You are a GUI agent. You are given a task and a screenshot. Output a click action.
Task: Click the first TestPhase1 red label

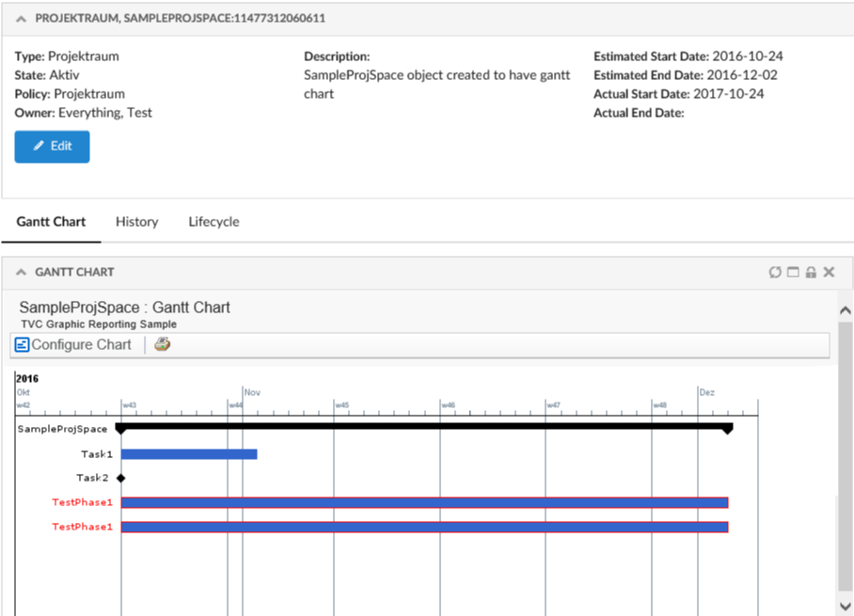pos(82,502)
